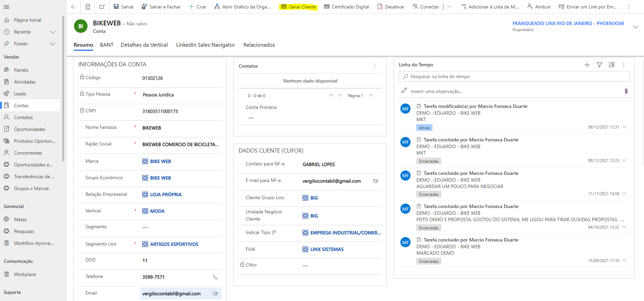Click the hamburger menu icon
The height and width of the screenshot is (301, 644).
[6, 7]
